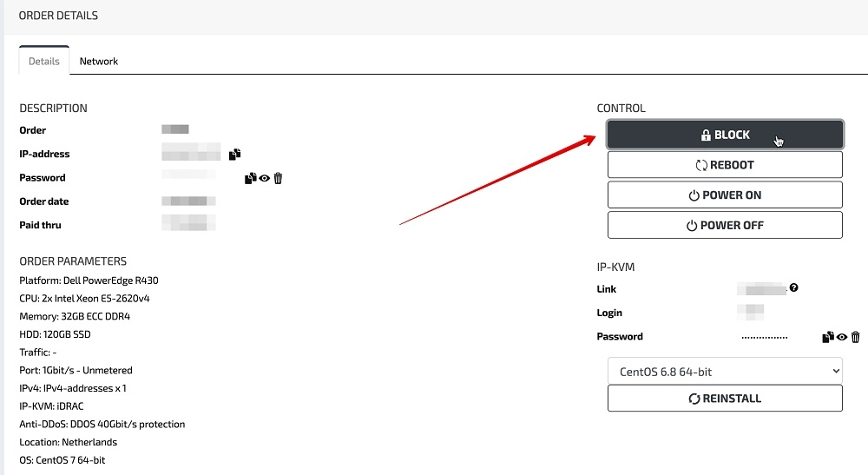Delete the order password with trash icon
Image resolution: width=868 pixels, height=475 pixels.
point(278,178)
